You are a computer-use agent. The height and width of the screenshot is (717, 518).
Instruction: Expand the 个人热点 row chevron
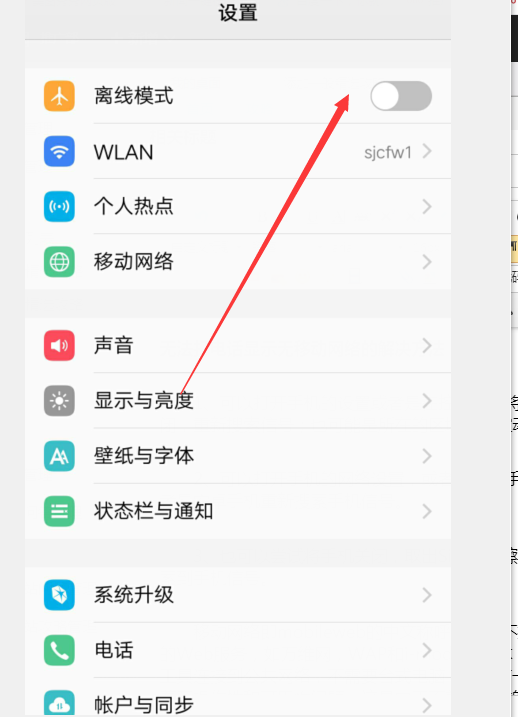click(x=427, y=207)
